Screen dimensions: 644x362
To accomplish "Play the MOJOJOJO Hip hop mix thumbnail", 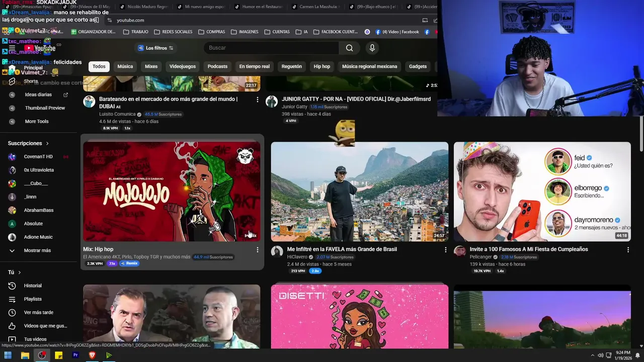I will pos(172,192).
